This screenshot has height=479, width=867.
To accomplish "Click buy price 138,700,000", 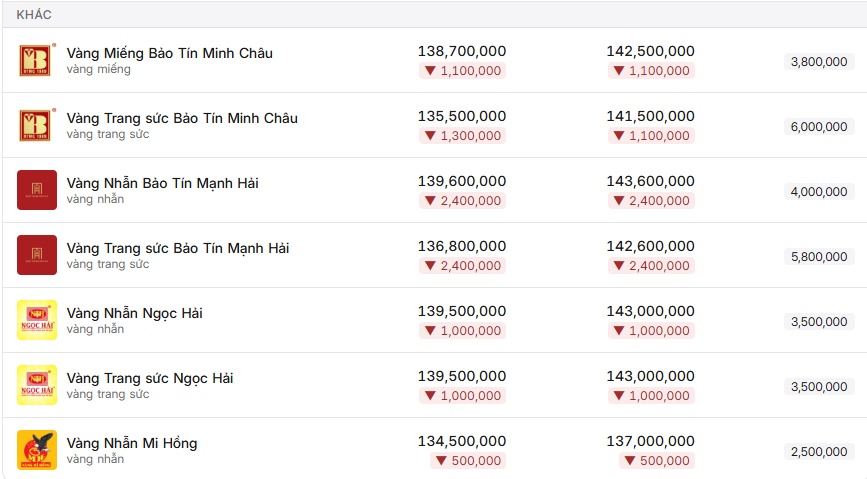I will click(462, 51).
